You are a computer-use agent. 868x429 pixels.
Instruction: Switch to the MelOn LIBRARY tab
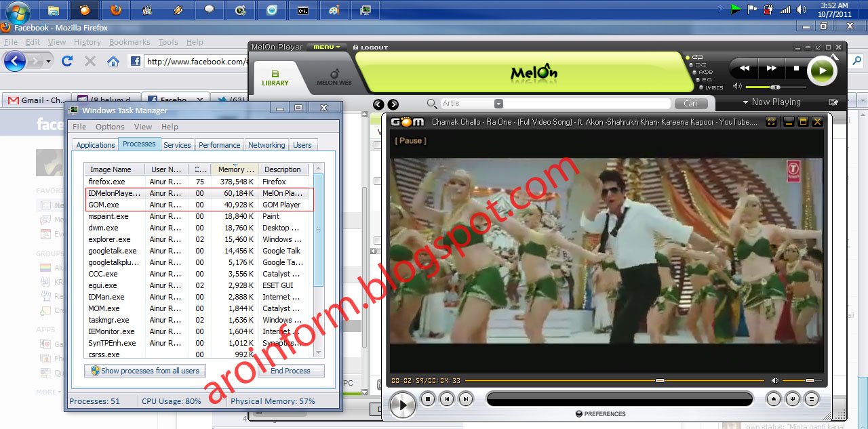tap(275, 77)
